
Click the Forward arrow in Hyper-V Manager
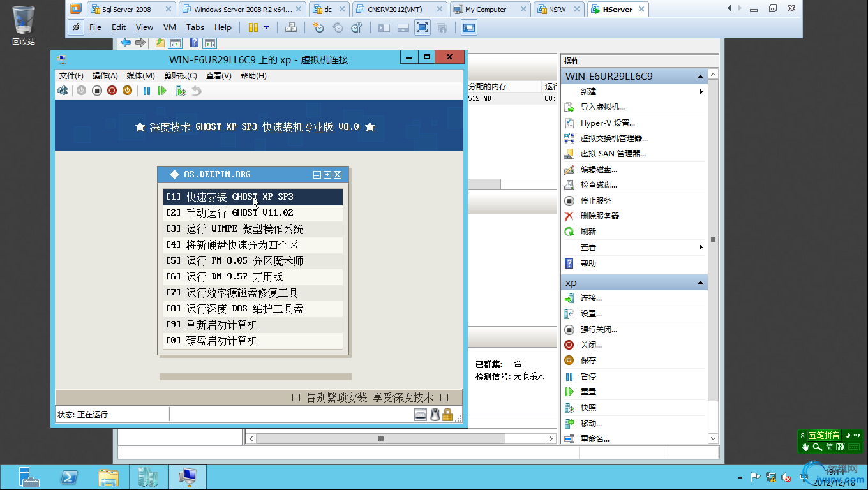click(x=140, y=43)
